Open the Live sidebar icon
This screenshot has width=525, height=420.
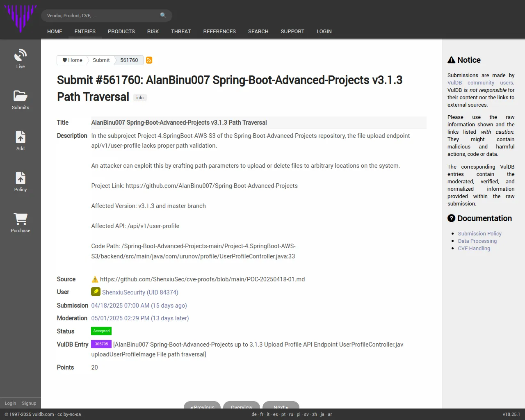point(21,55)
